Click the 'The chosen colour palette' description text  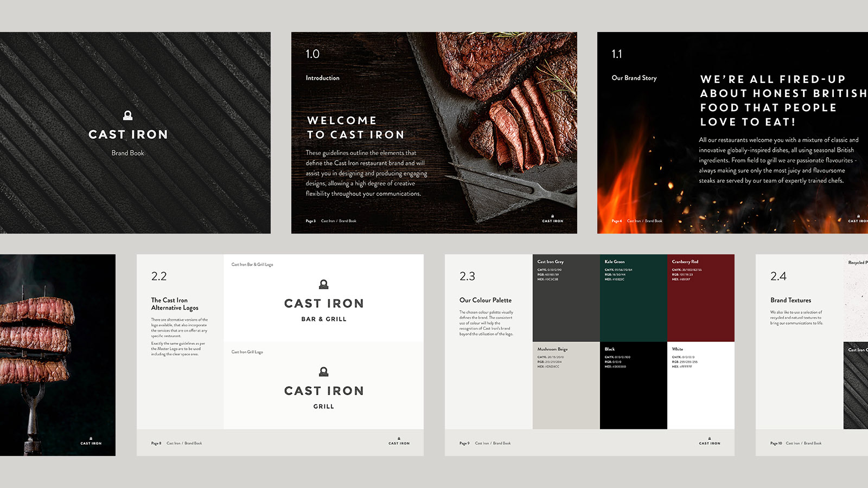pos(487,323)
